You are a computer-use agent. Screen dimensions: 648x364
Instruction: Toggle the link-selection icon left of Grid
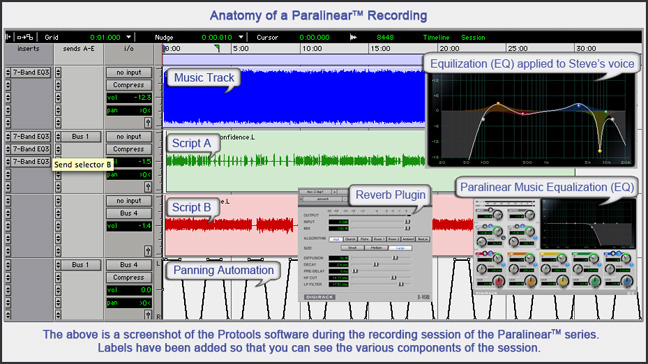(25, 37)
